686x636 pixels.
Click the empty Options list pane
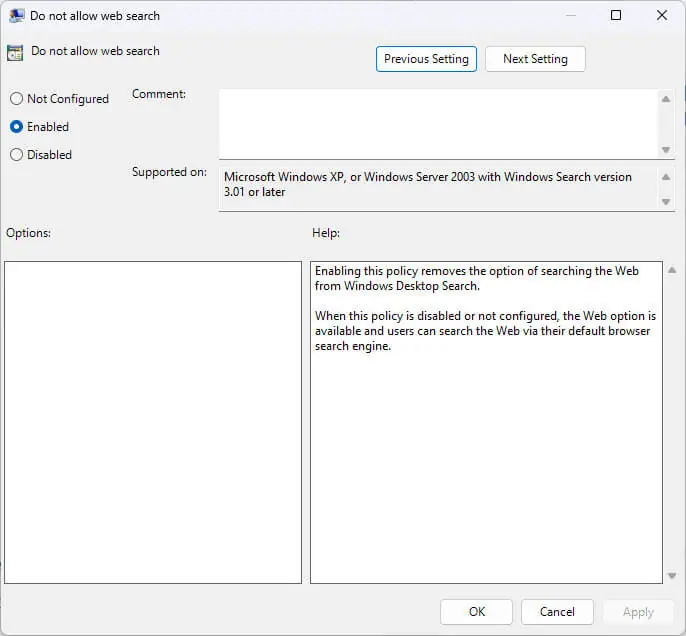click(153, 423)
